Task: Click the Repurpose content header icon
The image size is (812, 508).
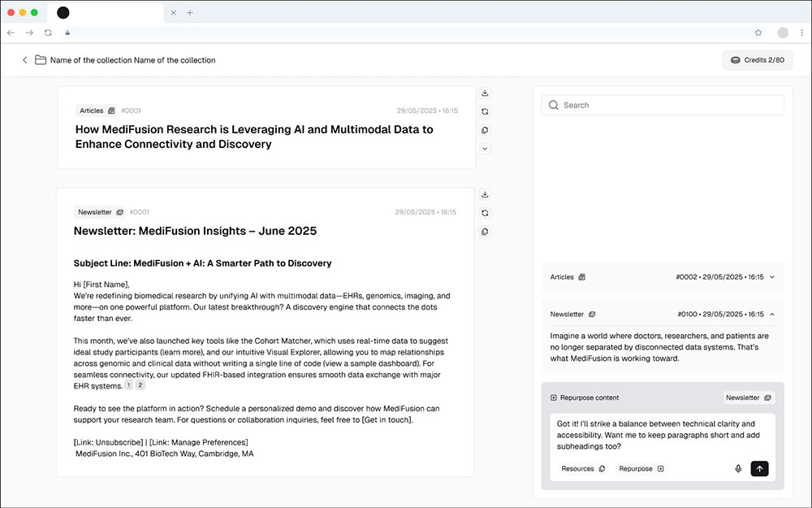Action: (554, 397)
